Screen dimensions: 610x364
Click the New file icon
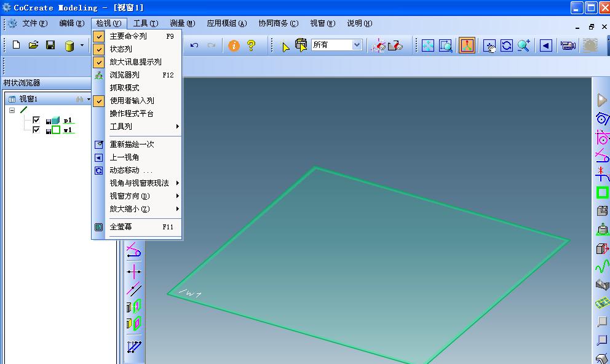17,45
